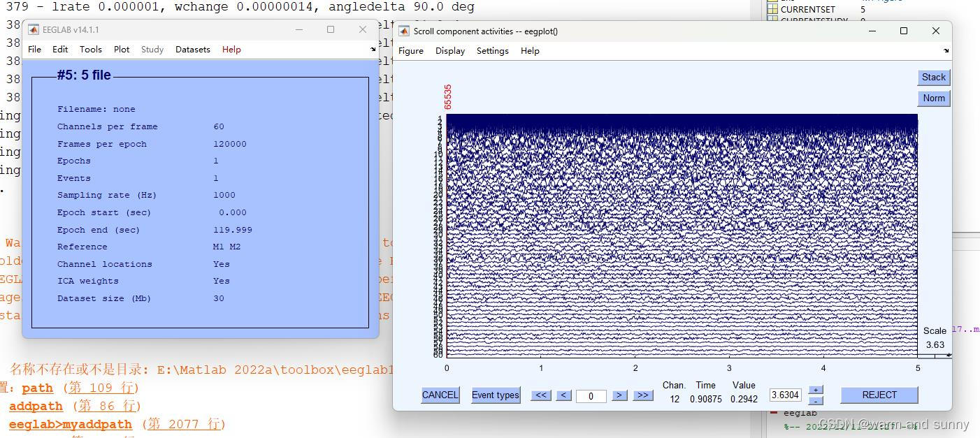980x438 pixels.
Task: Step back slightly with < button
Action: [564, 395]
